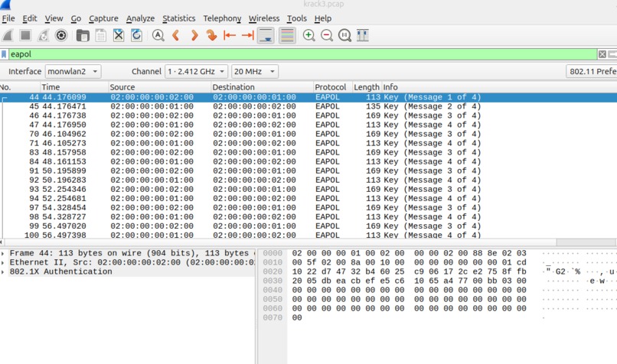
Task: Open the Tools menu
Action: pos(297,18)
